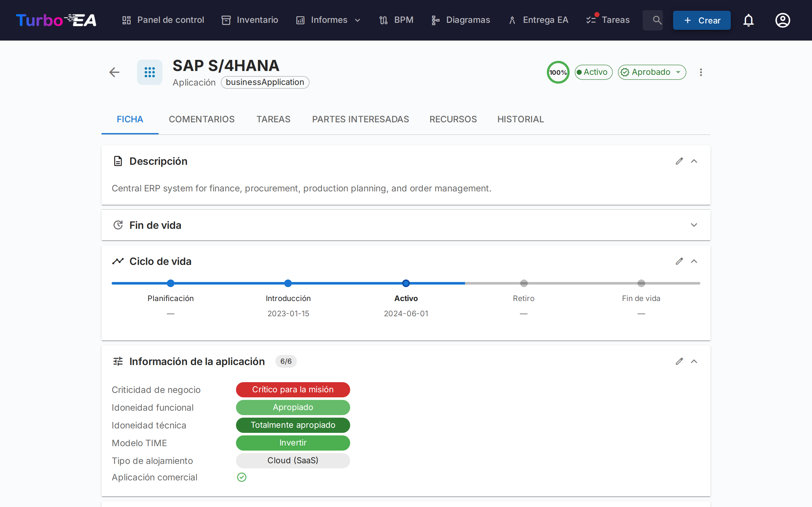Toggle the Activo status chip

click(x=593, y=72)
